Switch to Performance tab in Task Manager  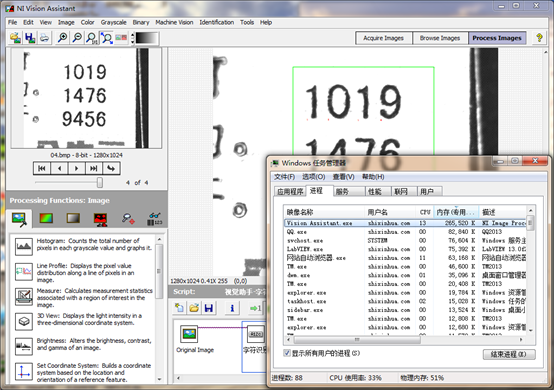378,191
